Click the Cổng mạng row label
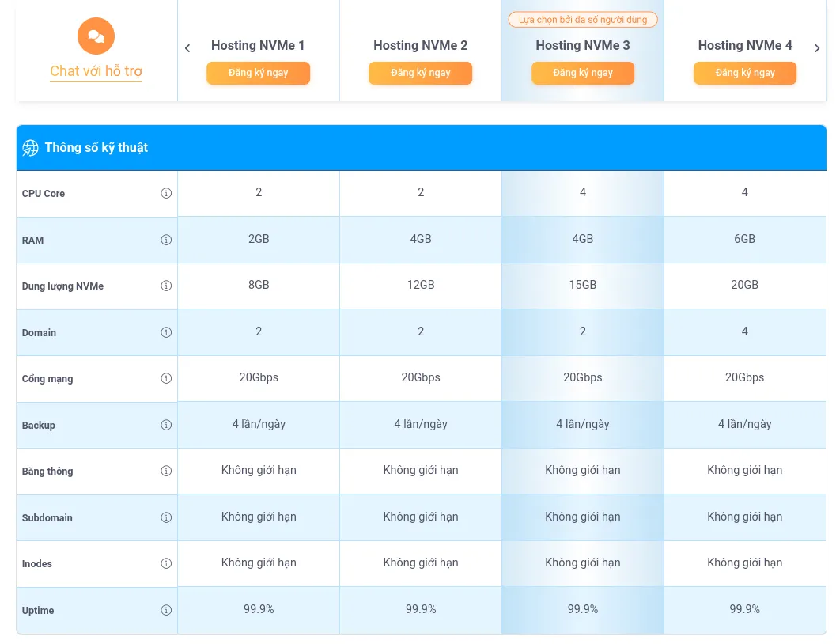The height and width of the screenshot is (644, 836). point(47,378)
